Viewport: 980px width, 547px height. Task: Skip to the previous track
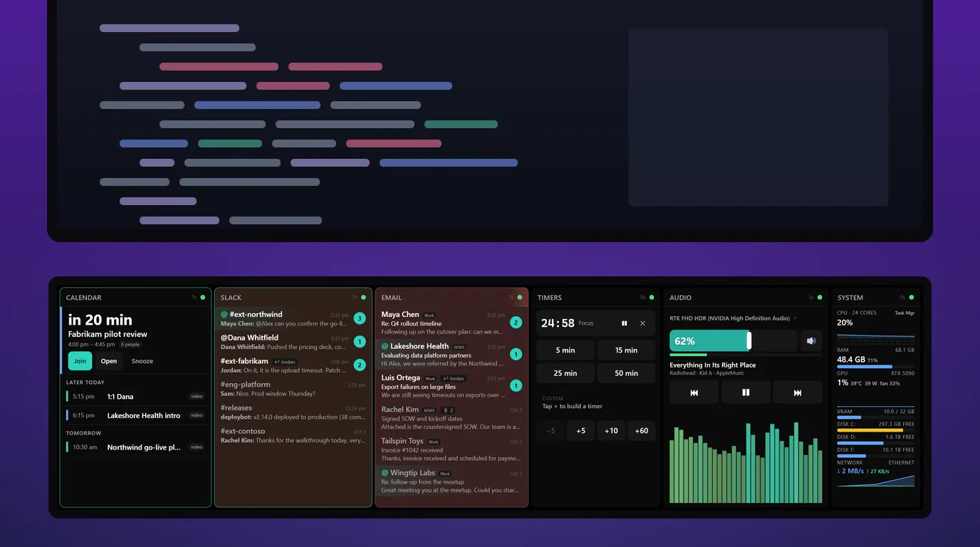click(694, 392)
